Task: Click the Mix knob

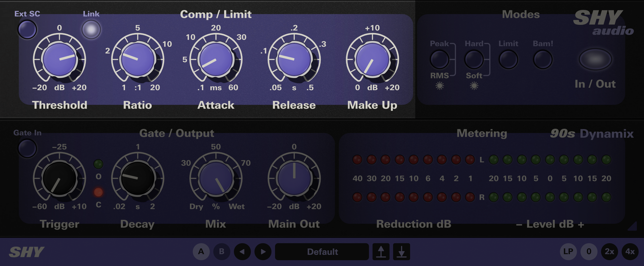Action: click(216, 178)
